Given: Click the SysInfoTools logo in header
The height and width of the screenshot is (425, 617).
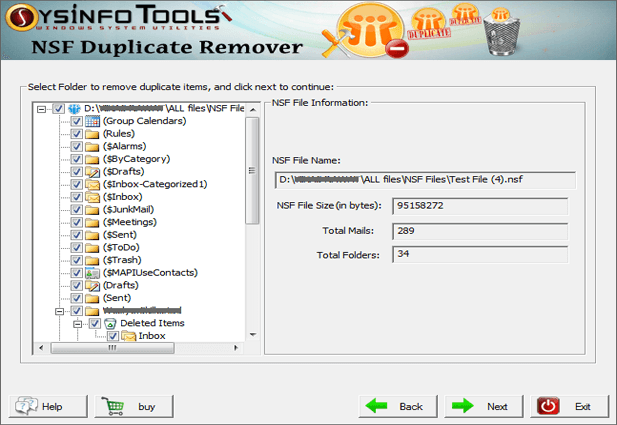Looking at the screenshot, I should pyautogui.click(x=118, y=18).
